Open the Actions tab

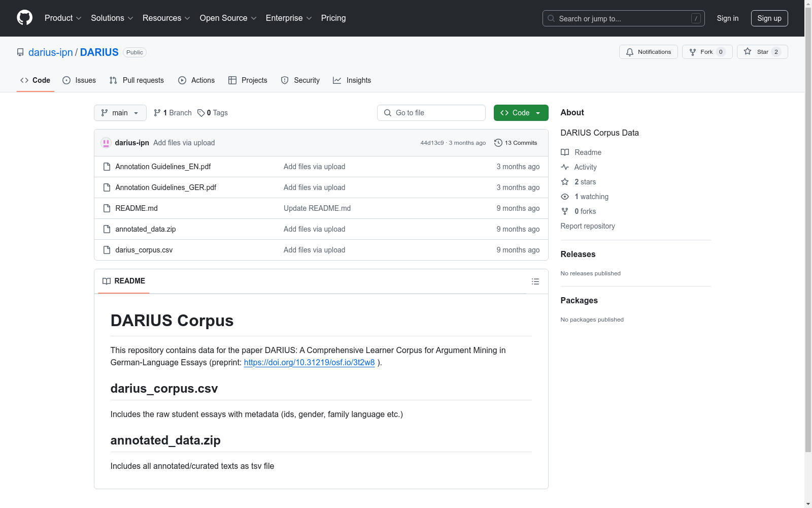[196, 80]
